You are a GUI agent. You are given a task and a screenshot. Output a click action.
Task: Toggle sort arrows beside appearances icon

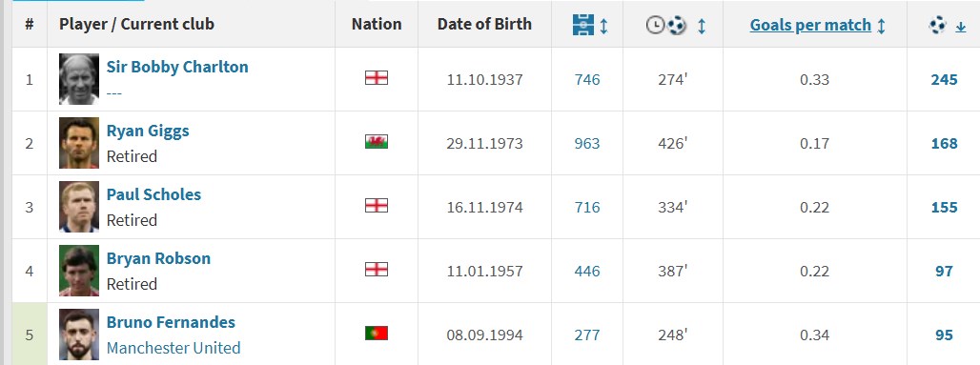(x=603, y=27)
